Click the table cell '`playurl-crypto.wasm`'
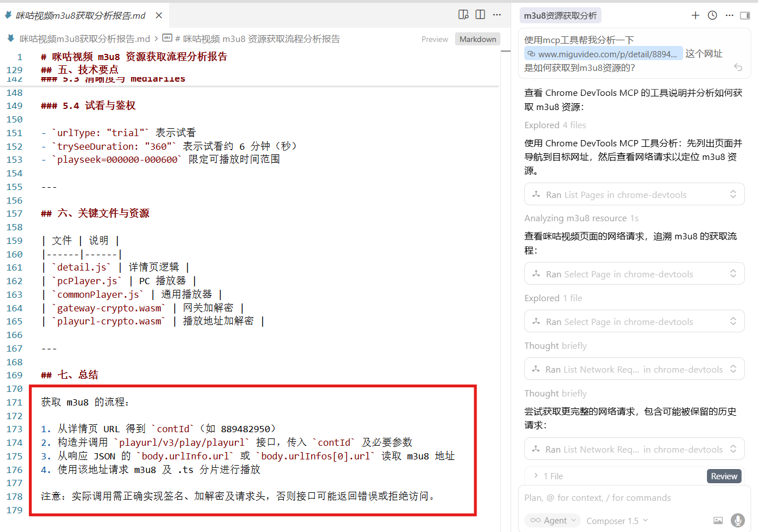 [109, 321]
